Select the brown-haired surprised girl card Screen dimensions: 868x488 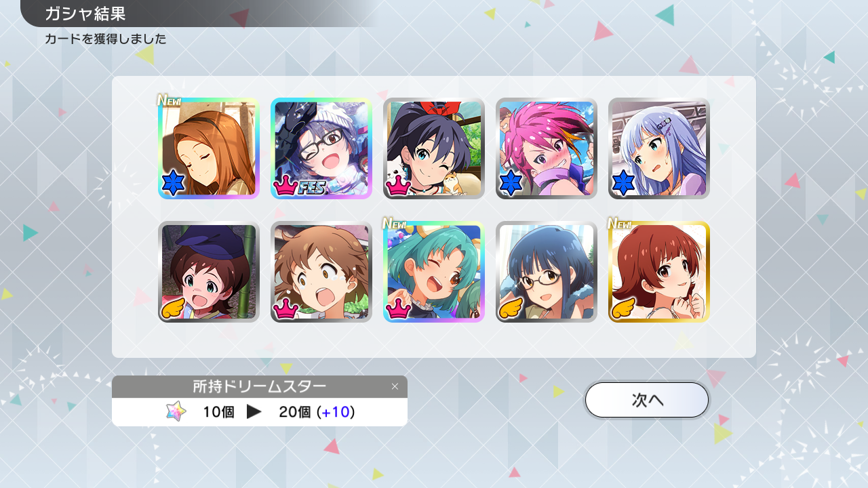tap(321, 272)
